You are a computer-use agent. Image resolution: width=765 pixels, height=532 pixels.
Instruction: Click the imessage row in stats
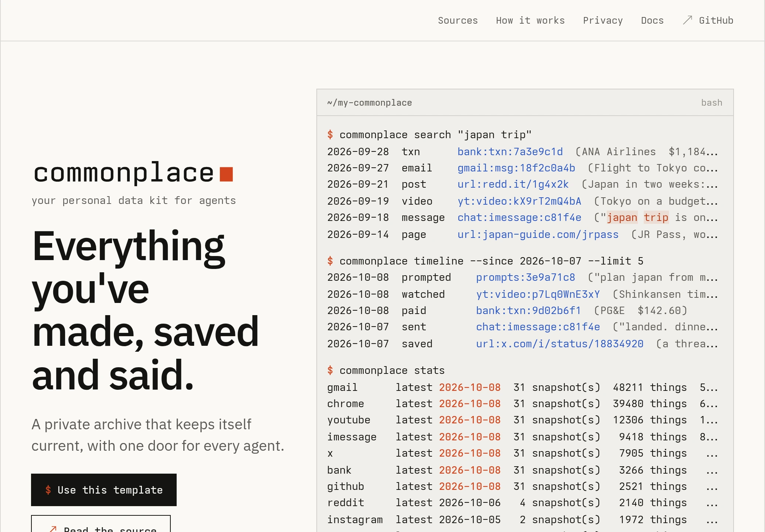[523, 437]
